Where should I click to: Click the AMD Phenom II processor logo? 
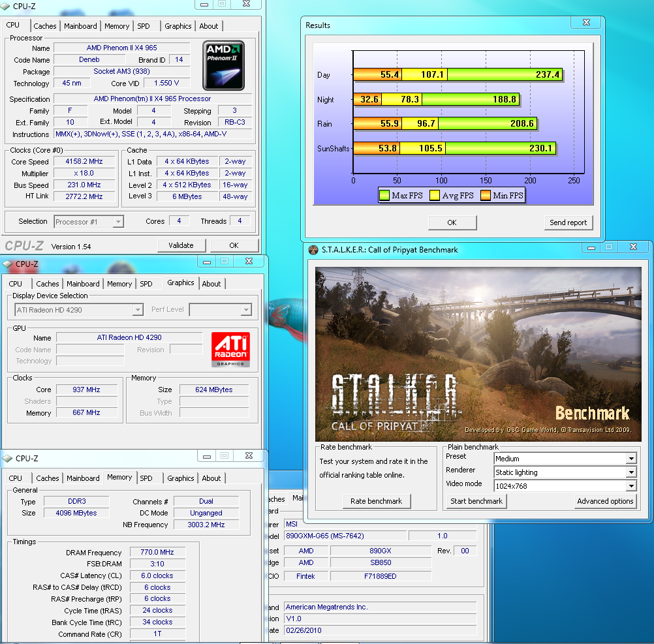click(224, 65)
